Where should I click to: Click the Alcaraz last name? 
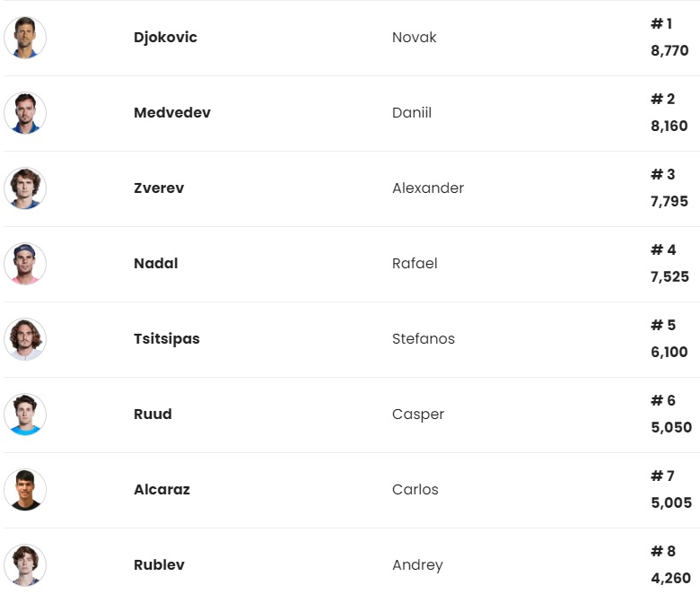coord(162,490)
